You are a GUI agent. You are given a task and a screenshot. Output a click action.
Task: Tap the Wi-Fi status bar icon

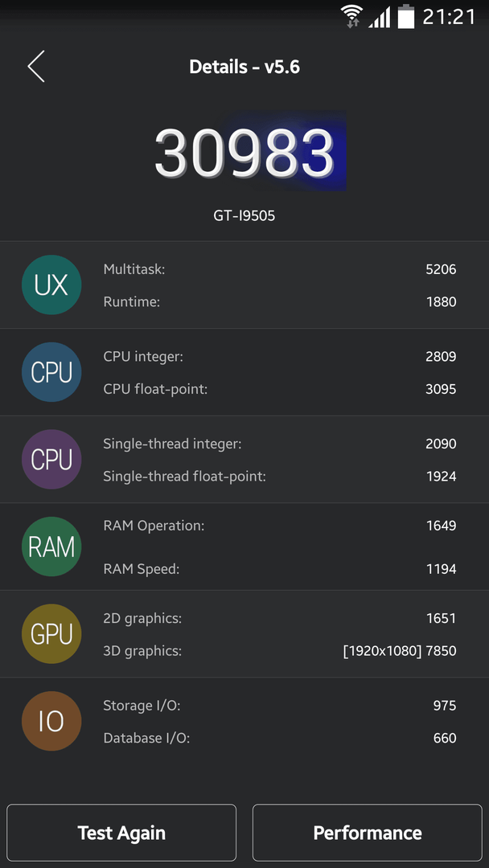pyautogui.click(x=351, y=16)
